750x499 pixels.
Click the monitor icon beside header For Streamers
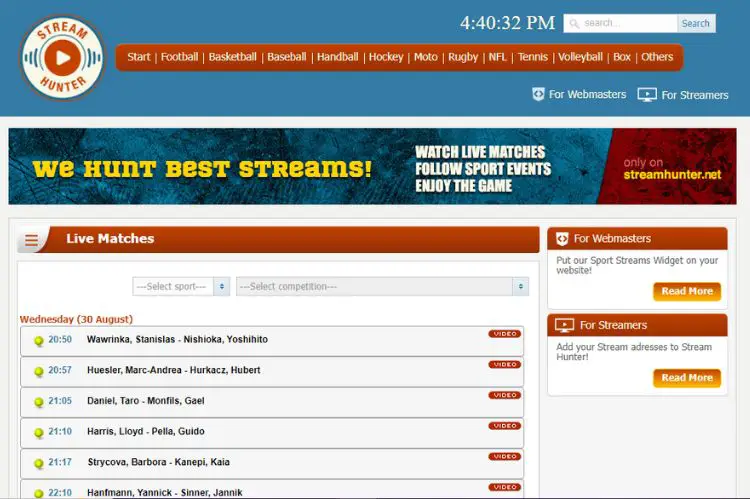pyautogui.click(x=647, y=95)
